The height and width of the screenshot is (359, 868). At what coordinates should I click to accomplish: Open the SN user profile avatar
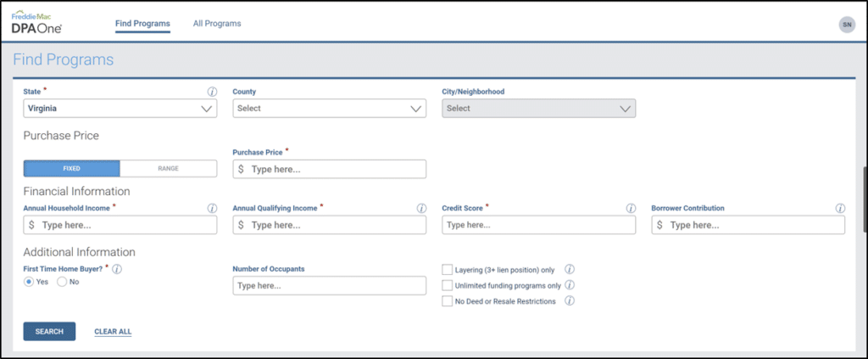coord(846,25)
